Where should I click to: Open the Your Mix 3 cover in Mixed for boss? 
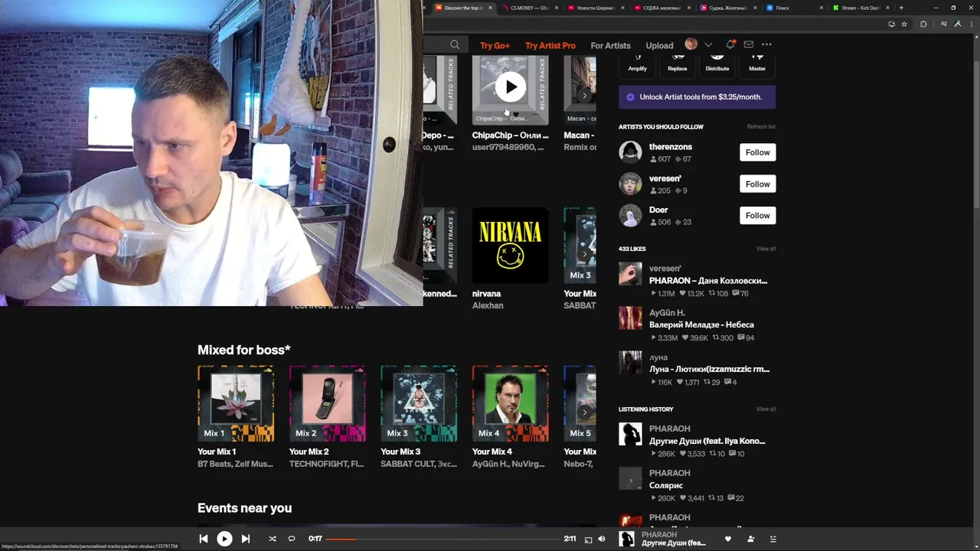click(x=419, y=404)
